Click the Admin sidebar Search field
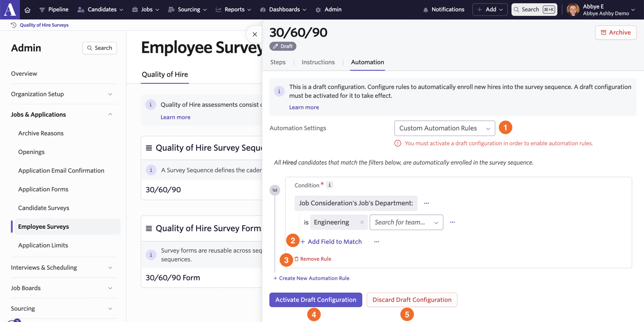 (x=99, y=48)
